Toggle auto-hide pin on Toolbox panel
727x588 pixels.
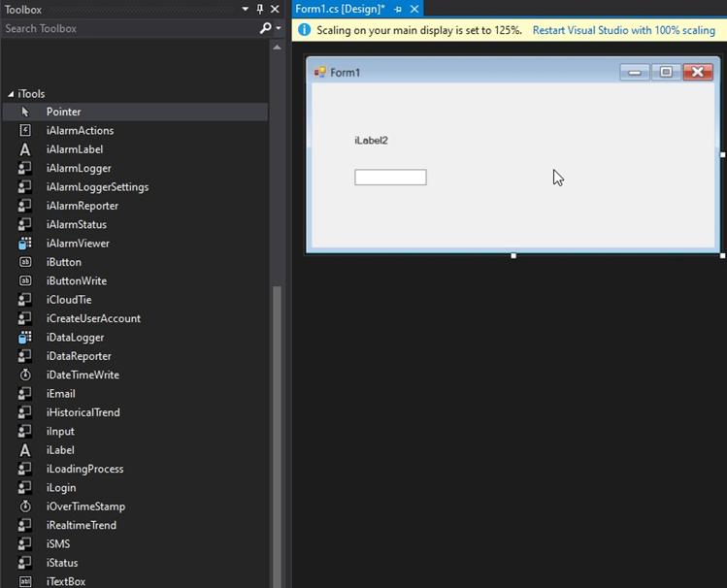pos(260,10)
